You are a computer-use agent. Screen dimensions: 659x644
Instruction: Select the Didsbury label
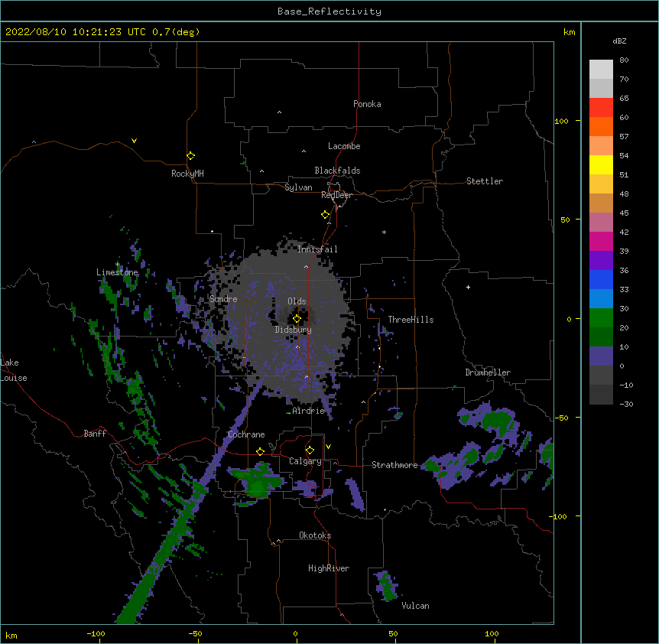click(294, 330)
